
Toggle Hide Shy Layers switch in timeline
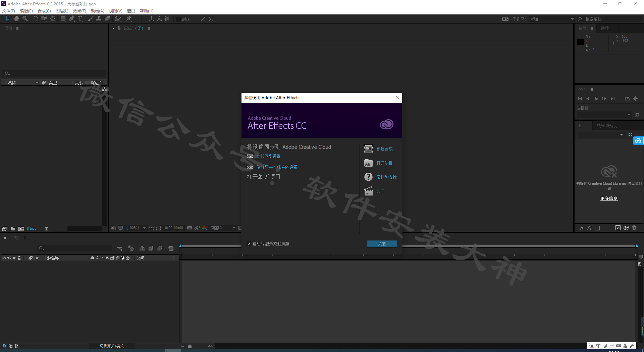[142, 248]
